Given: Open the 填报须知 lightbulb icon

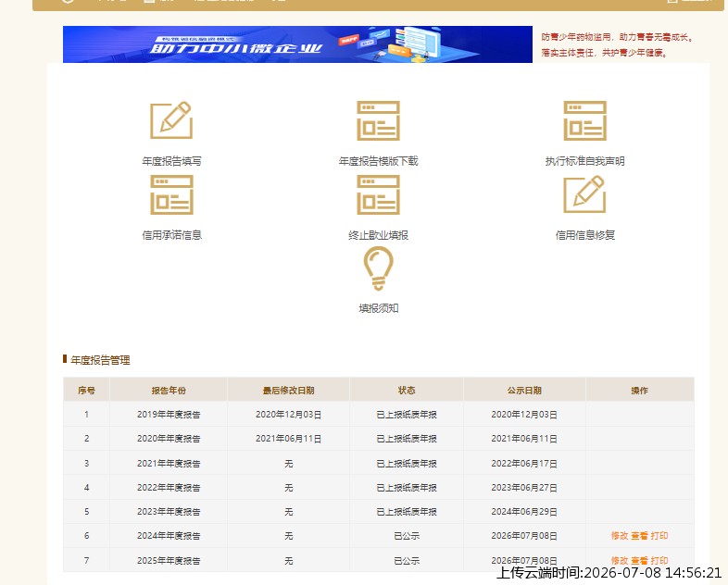Looking at the screenshot, I should coord(378,268).
